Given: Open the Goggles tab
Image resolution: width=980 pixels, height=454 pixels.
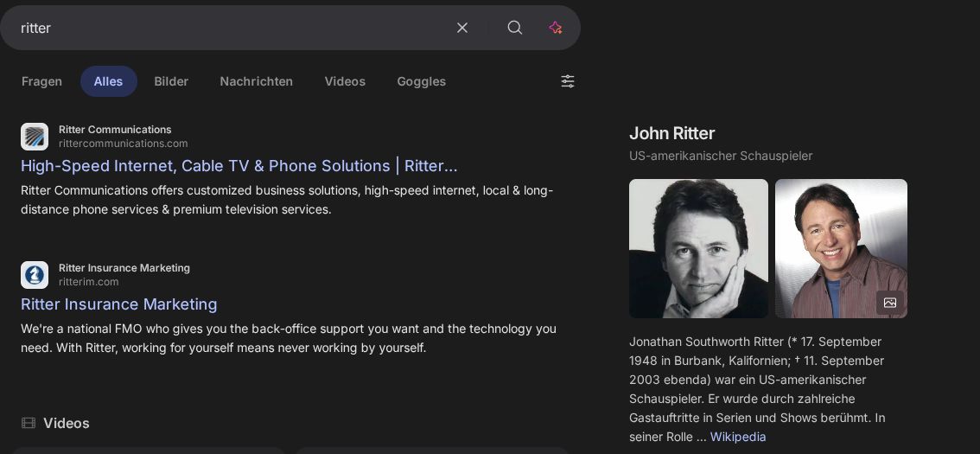Looking at the screenshot, I should 421,81.
